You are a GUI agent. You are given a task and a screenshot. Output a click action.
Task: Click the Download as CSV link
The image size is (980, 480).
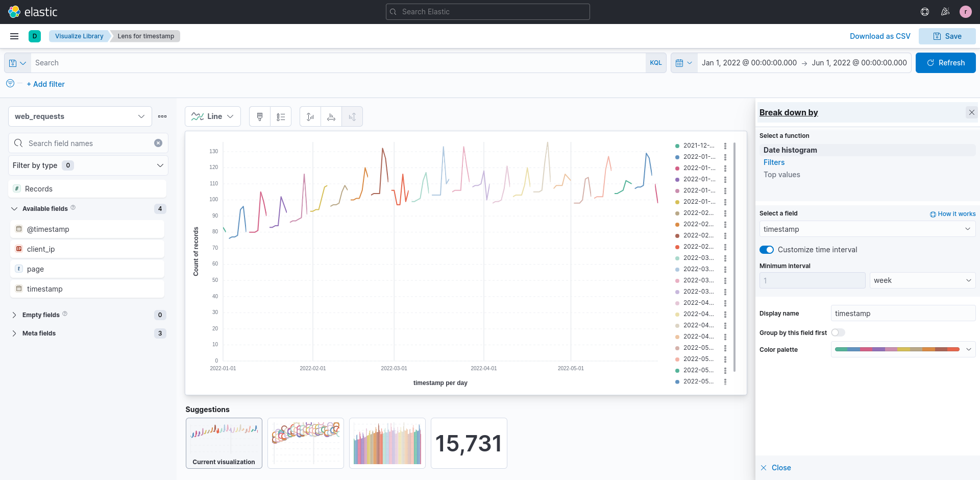(x=880, y=36)
